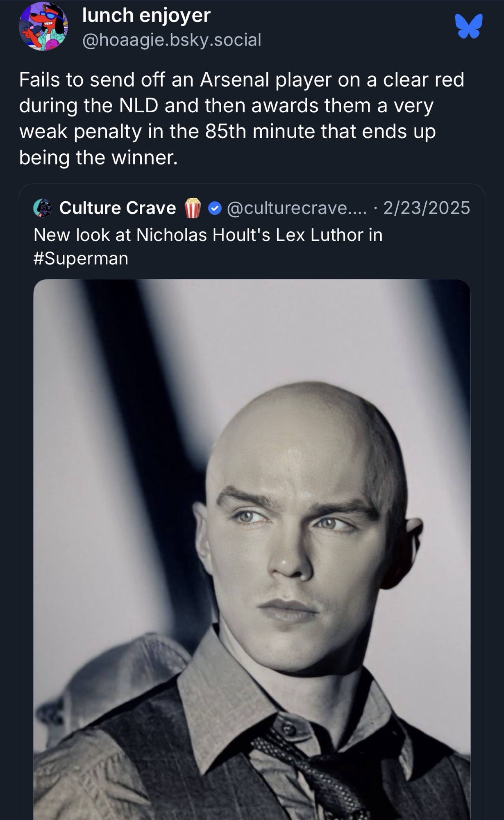Click the Bluesky butterfly logo
The image size is (504, 820).
pyautogui.click(x=469, y=27)
